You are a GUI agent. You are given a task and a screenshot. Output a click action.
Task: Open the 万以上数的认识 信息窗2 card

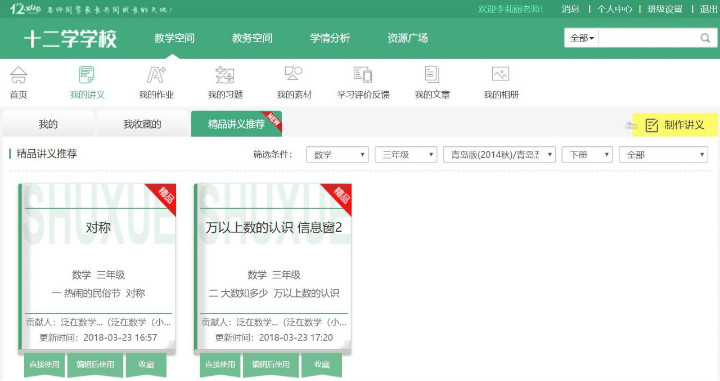pos(273,269)
